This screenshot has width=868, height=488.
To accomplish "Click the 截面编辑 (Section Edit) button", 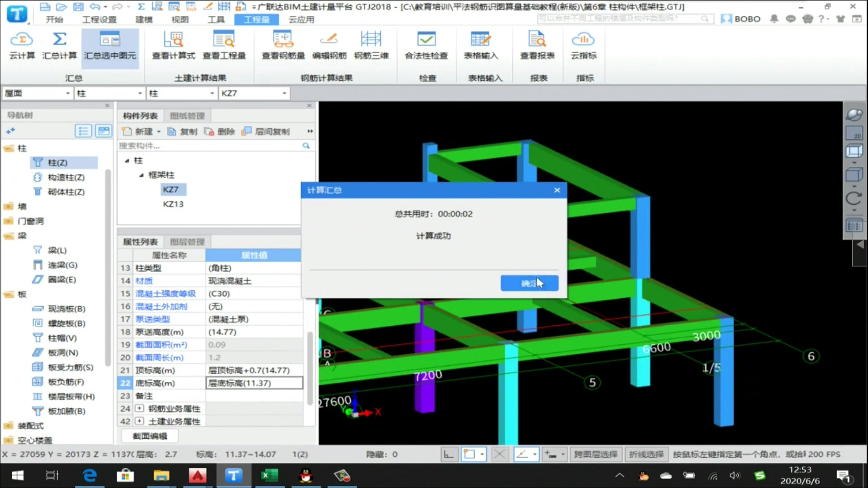I will click(x=150, y=436).
